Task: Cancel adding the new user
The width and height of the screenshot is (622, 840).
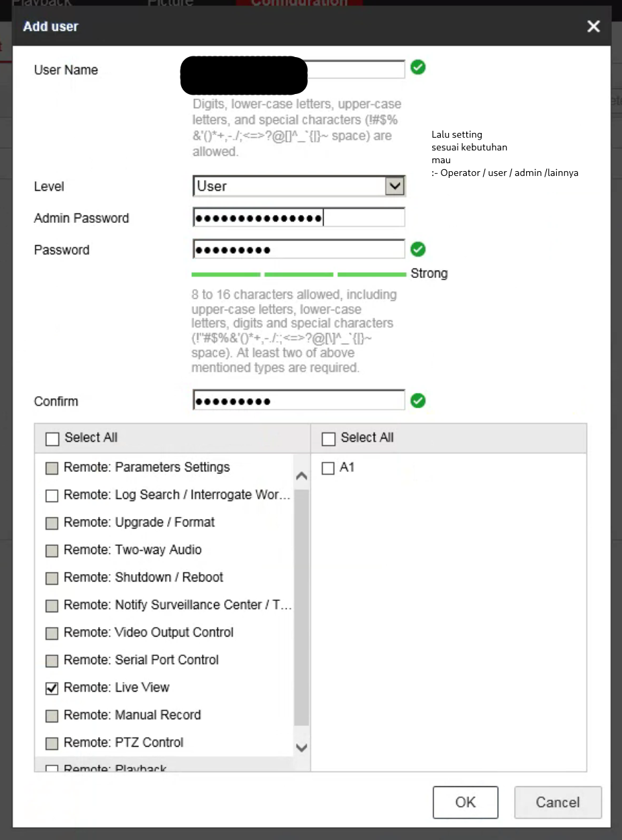Action: click(557, 802)
